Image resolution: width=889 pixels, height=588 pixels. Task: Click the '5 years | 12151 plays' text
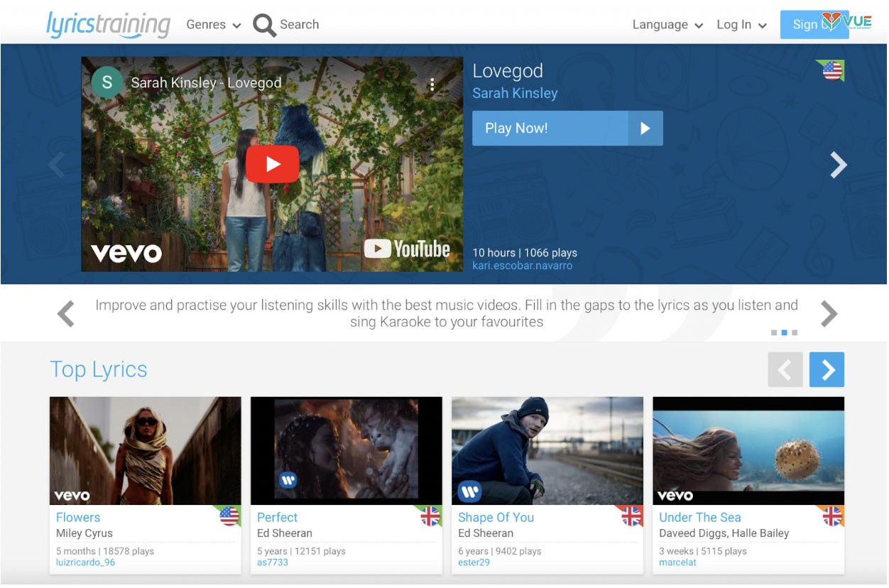(301, 551)
